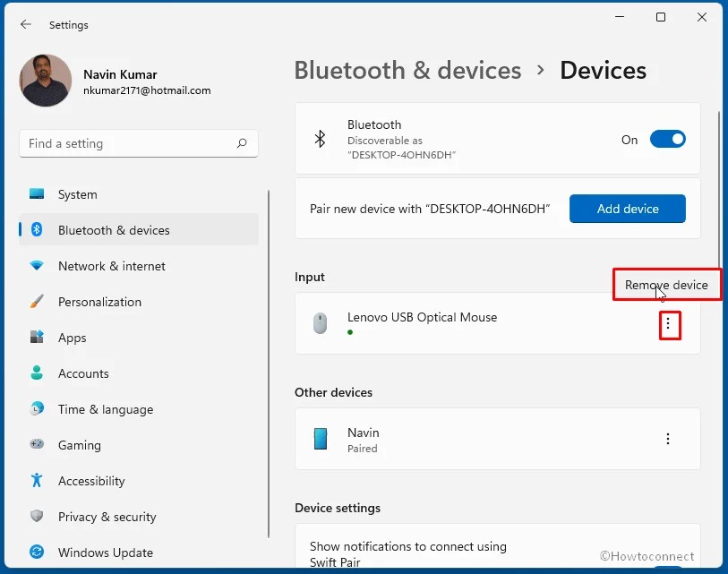Click the Add device button
728x574 pixels.
[x=627, y=209]
